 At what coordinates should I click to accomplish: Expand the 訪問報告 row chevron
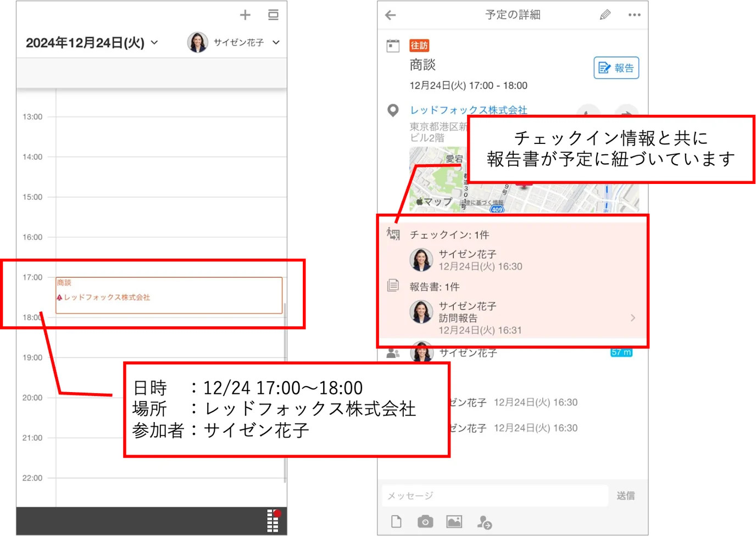point(633,318)
